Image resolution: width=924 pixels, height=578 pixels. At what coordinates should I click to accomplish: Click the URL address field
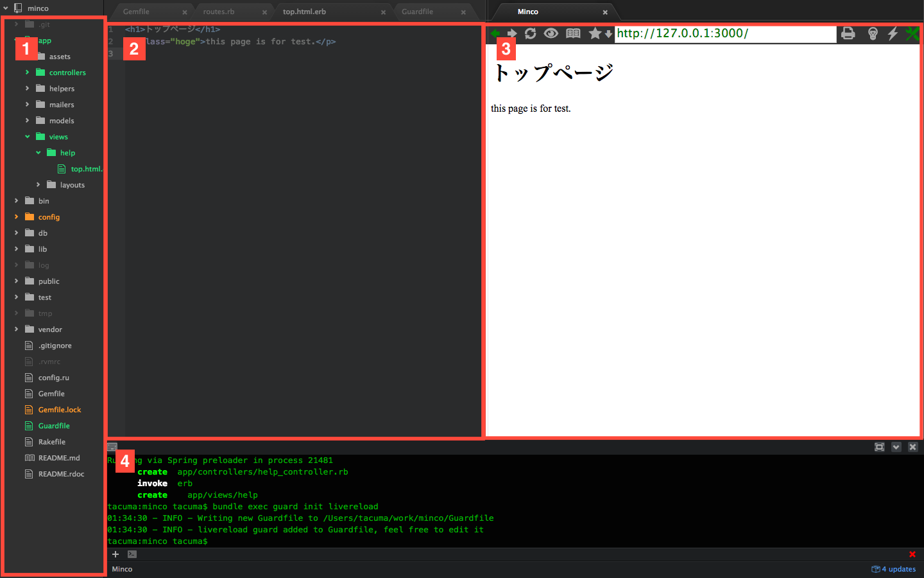[726, 34]
